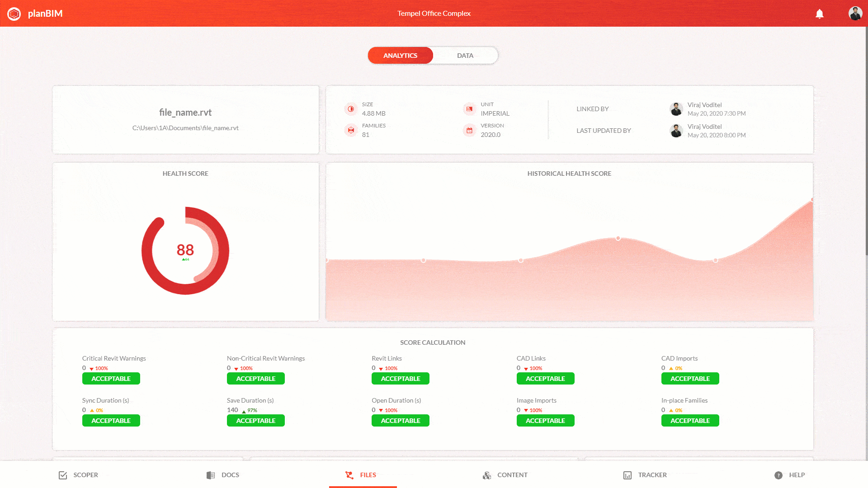This screenshot has width=868, height=488.
Task: Click Acceptable under CAD Imports
Action: [x=690, y=379]
